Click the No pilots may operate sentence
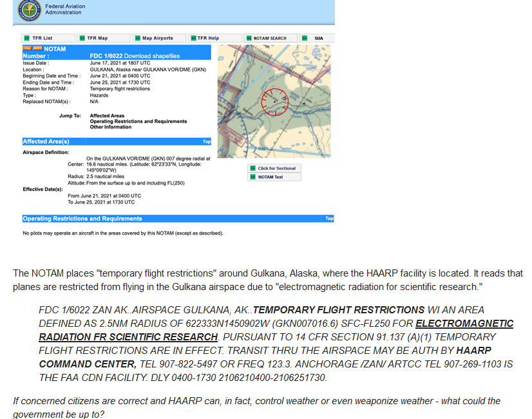 [x=123, y=233]
